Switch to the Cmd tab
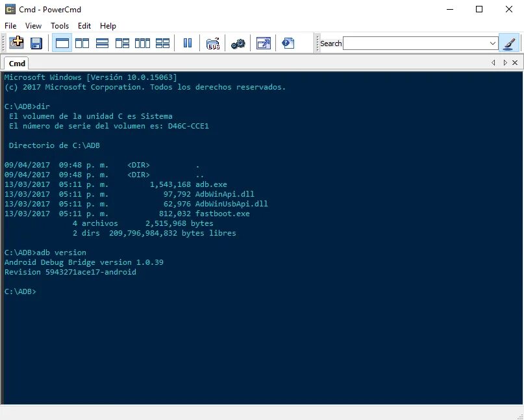 17,63
